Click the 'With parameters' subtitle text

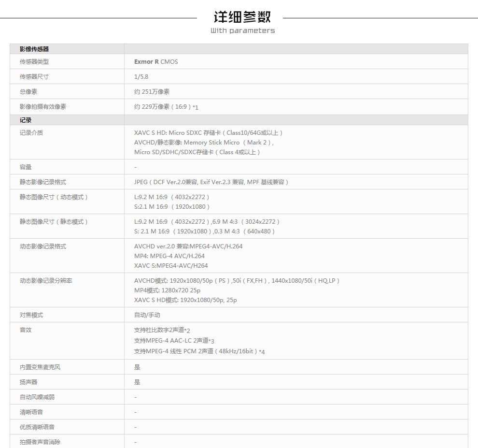(x=242, y=31)
